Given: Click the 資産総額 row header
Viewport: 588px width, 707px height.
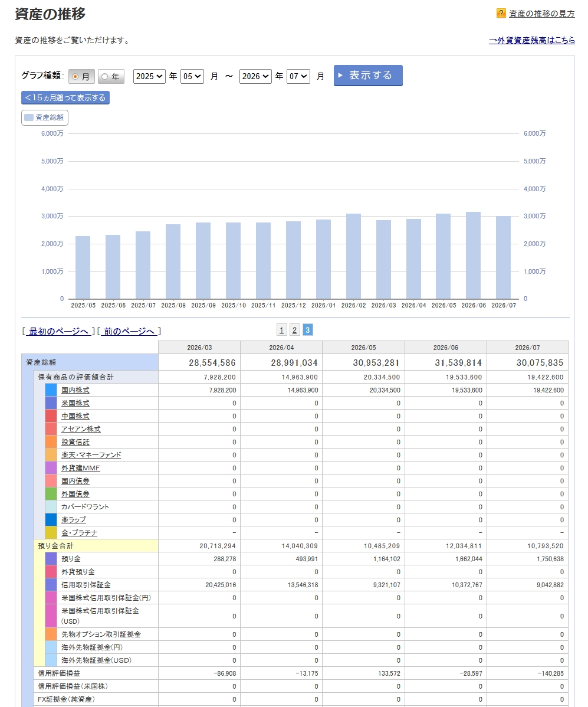Looking at the screenshot, I should [90, 362].
